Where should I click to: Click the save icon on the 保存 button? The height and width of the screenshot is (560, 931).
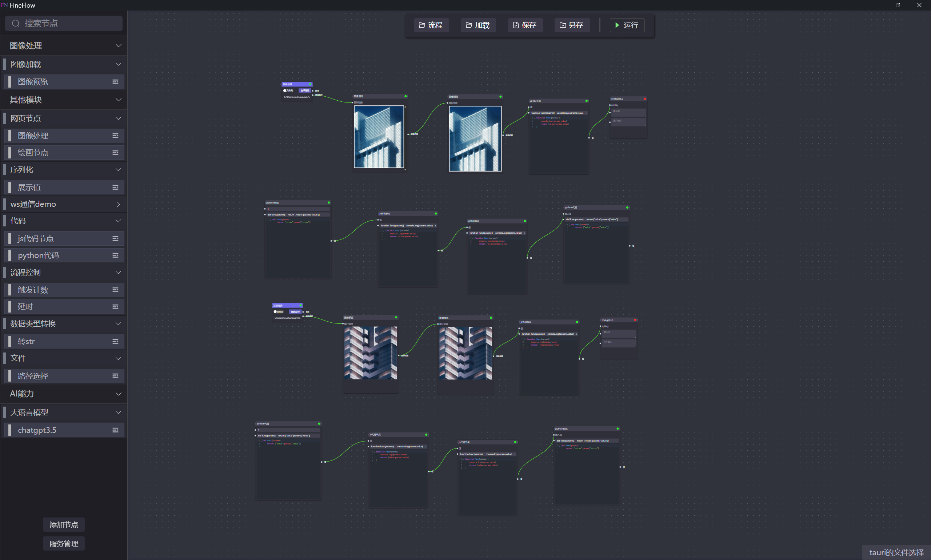coord(515,25)
